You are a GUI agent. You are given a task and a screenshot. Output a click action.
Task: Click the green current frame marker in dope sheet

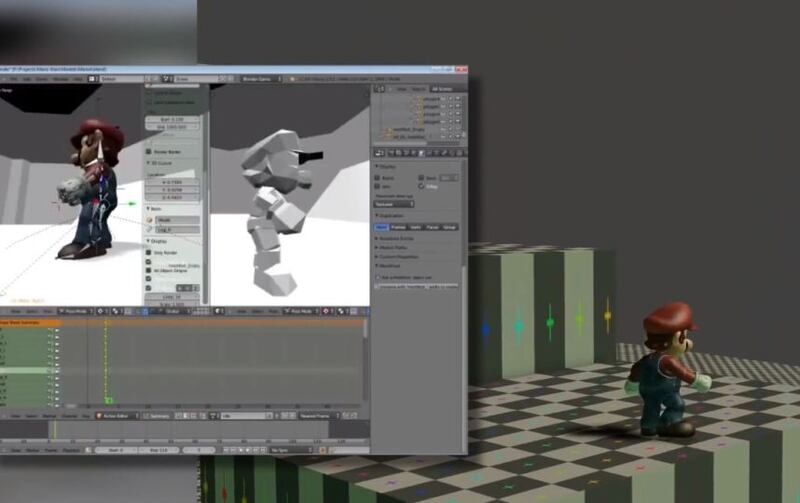click(x=108, y=401)
